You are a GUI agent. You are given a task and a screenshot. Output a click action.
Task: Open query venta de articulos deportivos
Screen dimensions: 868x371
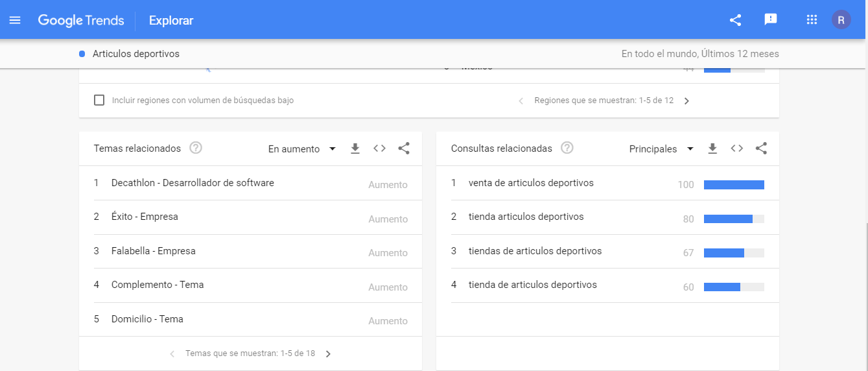click(531, 183)
